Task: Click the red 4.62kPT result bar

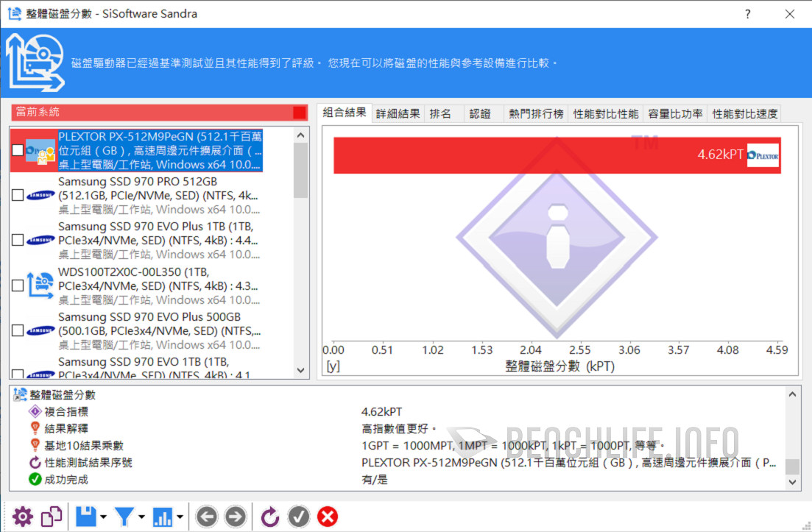Action: (557, 155)
